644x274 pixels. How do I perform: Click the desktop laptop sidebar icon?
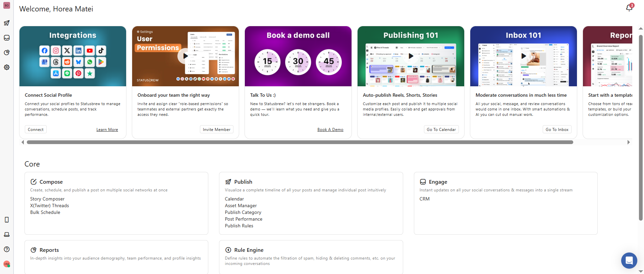pyautogui.click(x=7, y=234)
